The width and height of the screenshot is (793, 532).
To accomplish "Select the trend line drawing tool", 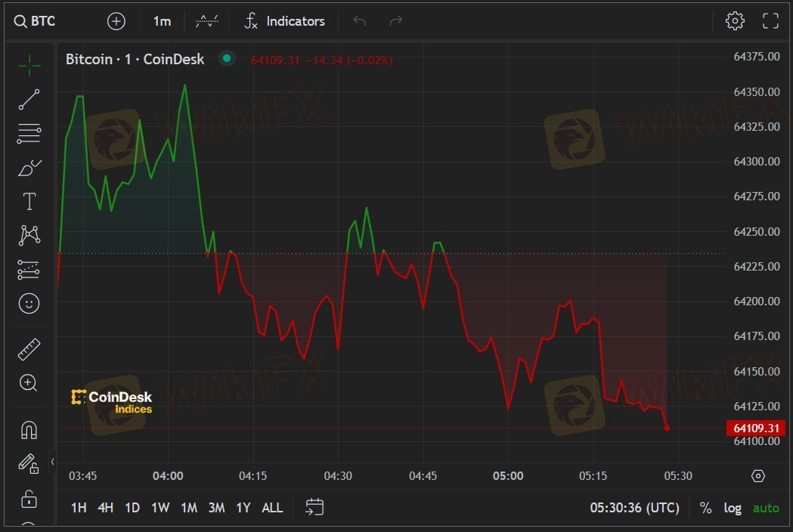I will tap(29, 100).
